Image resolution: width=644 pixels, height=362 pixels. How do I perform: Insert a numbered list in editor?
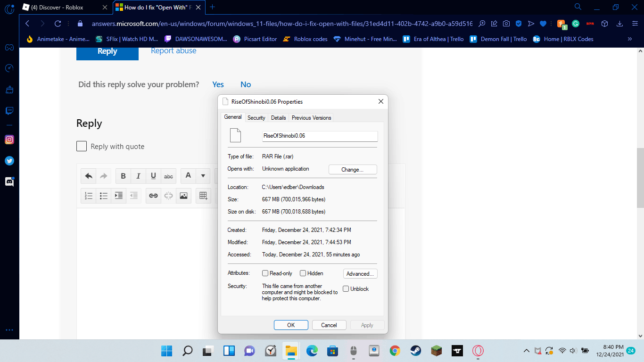89,196
